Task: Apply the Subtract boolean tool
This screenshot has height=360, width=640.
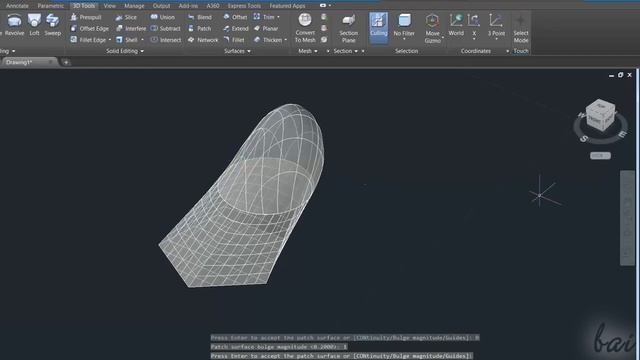Action: coord(165,29)
